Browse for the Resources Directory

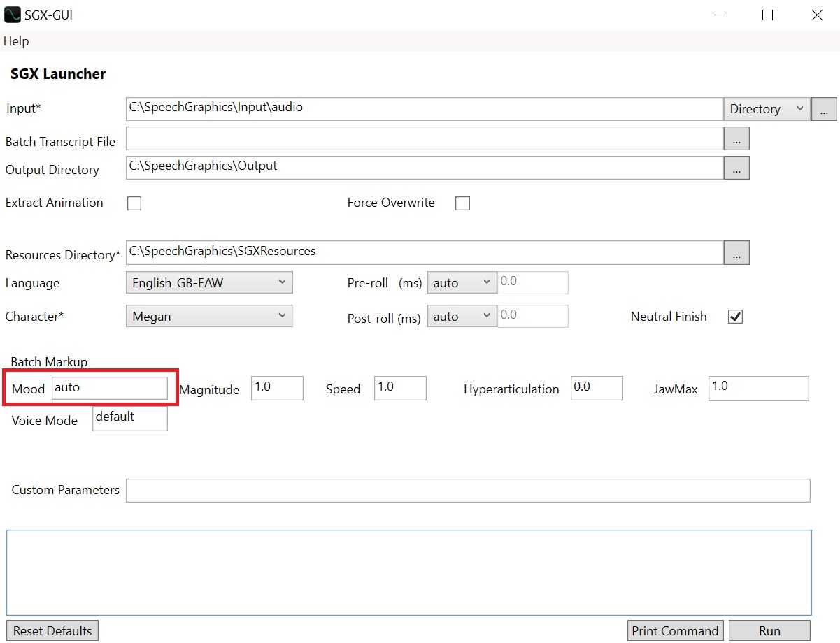[736, 253]
